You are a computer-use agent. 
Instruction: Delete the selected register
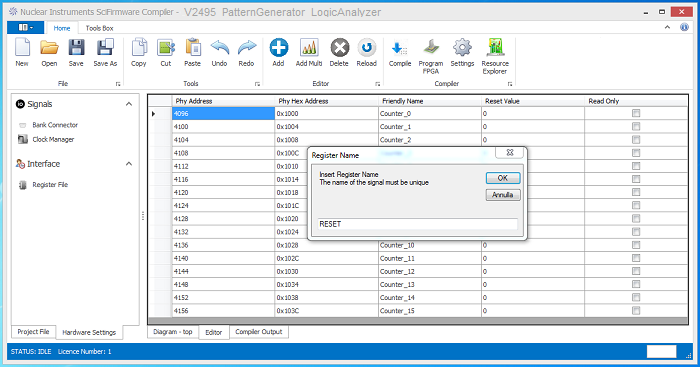[339, 53]
